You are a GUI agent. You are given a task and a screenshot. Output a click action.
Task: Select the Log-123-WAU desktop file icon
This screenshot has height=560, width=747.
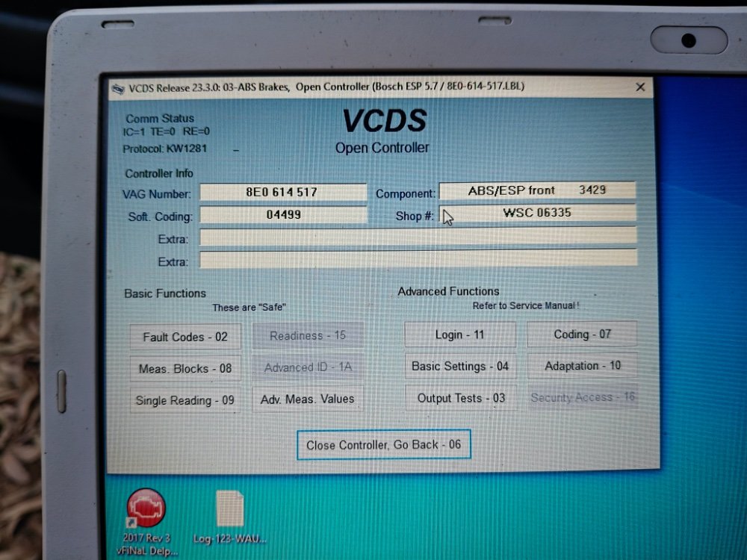[229, 517]
